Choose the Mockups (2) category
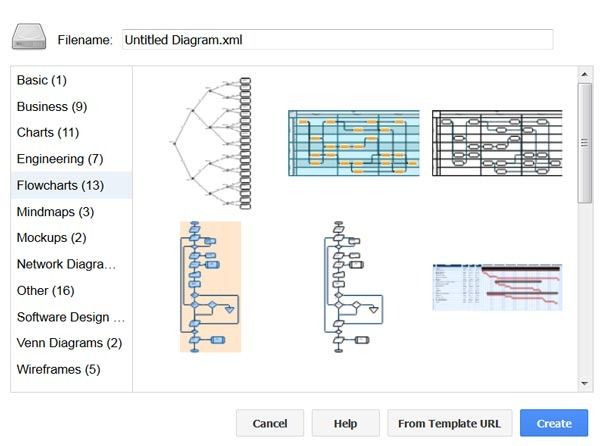This screenshot has width=600, height=446. click(72, 238)
